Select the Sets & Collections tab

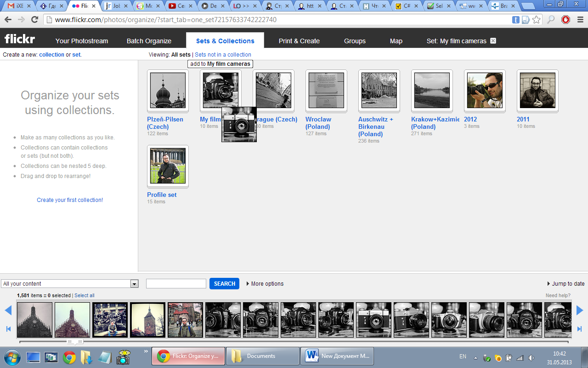pos(225,41)
